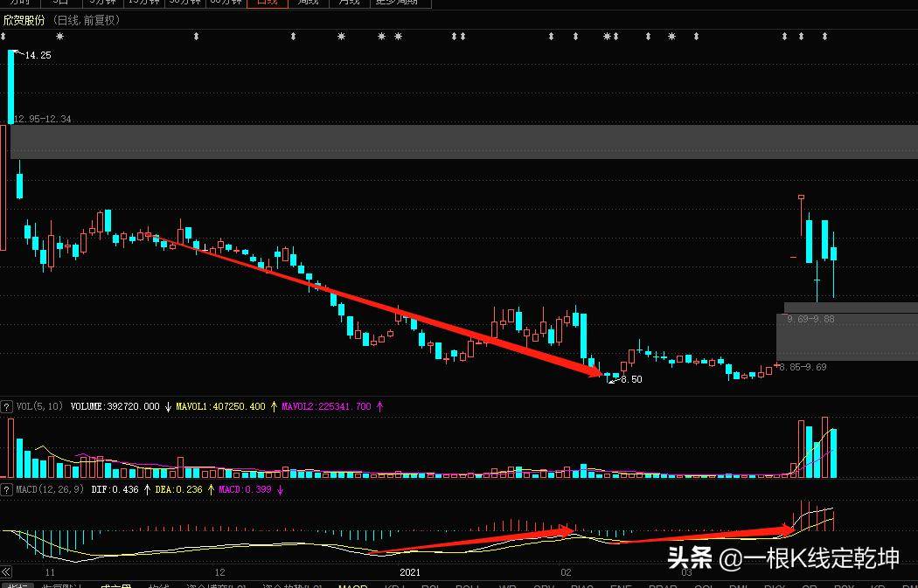Click the stock name 欣贺股份
The width and height of the screenshot is (918, 588).
coord(24,20)
